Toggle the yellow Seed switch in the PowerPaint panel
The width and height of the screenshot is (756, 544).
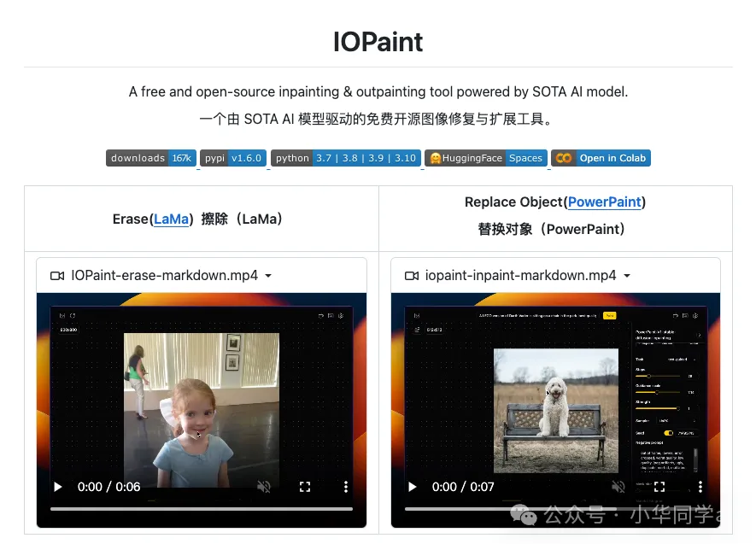(x=667, y=433)
